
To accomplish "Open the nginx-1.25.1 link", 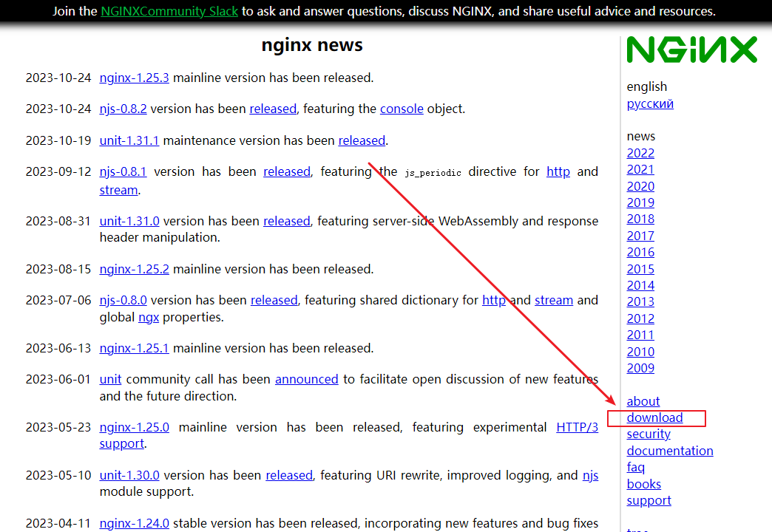I will click(x=134, y=349).
